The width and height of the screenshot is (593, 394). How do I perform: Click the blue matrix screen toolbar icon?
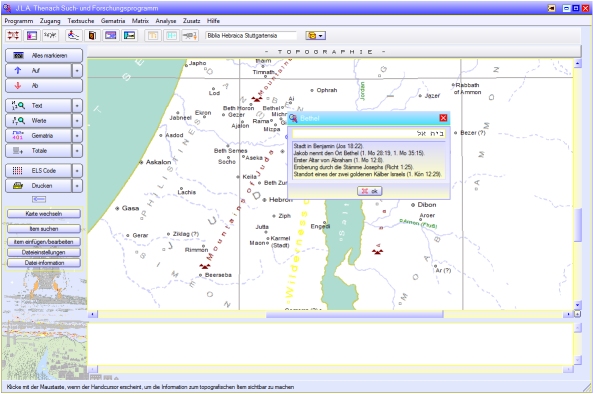(x=110, y=36)
